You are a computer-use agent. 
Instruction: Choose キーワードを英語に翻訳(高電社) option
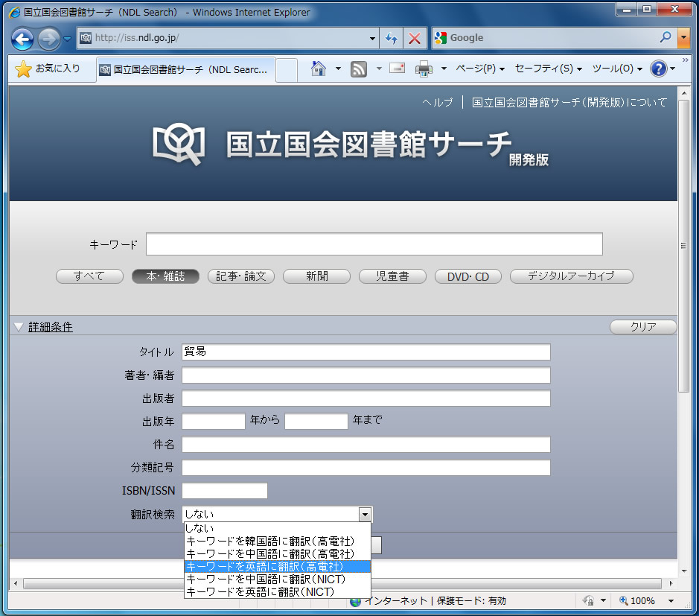pyautogui.click(x=277, y=567)
